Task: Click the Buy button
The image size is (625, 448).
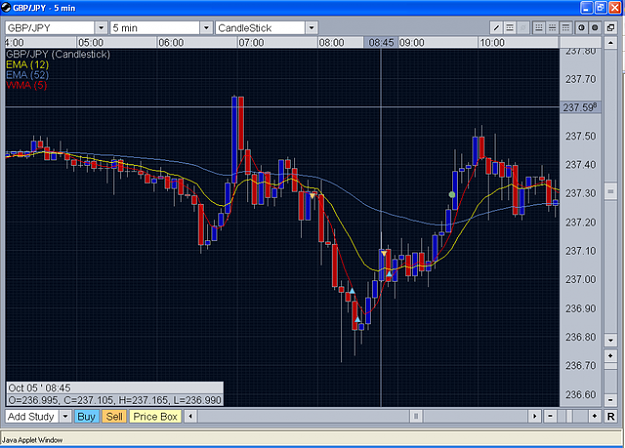Action: pos(86,417)
